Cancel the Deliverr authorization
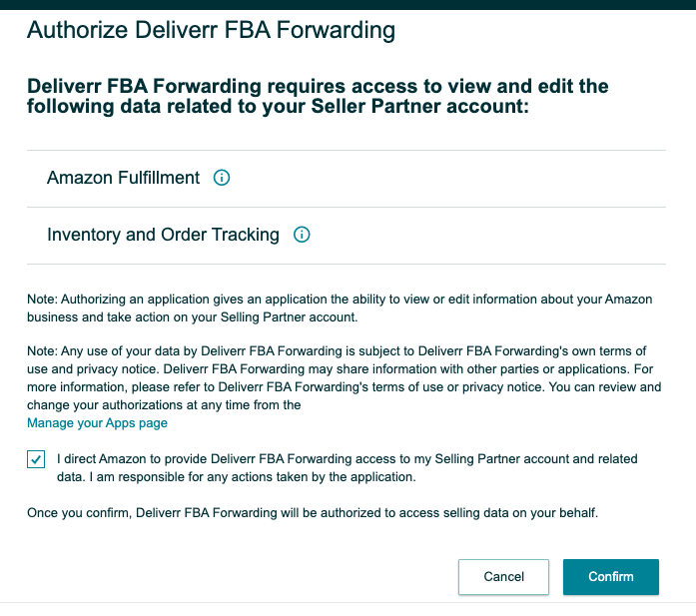The image size is (696, 616). pyautogui.click(x=503, y=576)
